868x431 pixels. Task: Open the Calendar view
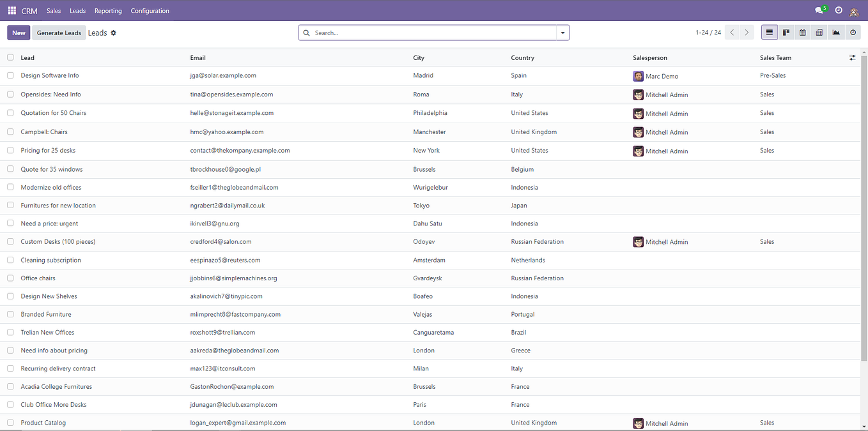pyautogui.click(x=802, y=32)
